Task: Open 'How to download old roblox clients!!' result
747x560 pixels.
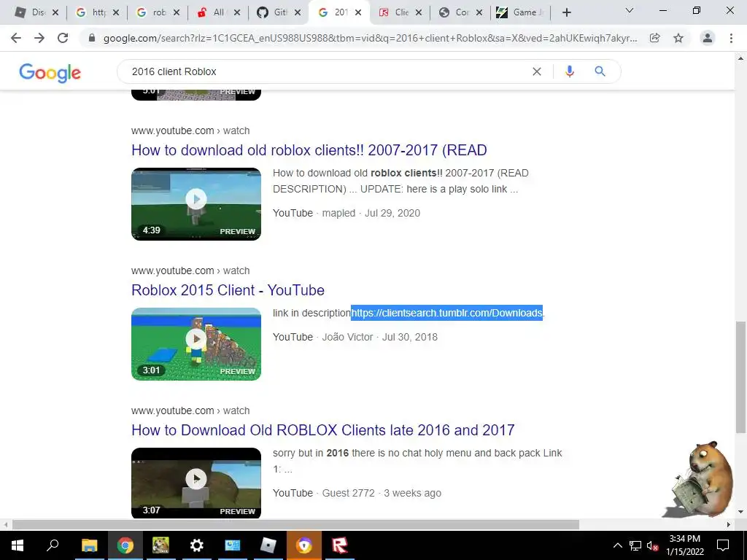Action: click(x=309, y=150)
